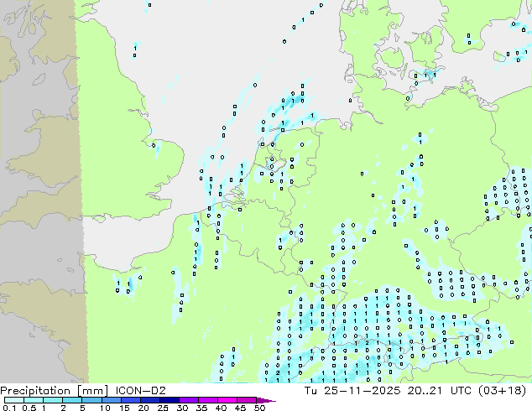The image size is (532, 411).
Task: Click the '0.1' legend scale value
Action: coord(9,408)
